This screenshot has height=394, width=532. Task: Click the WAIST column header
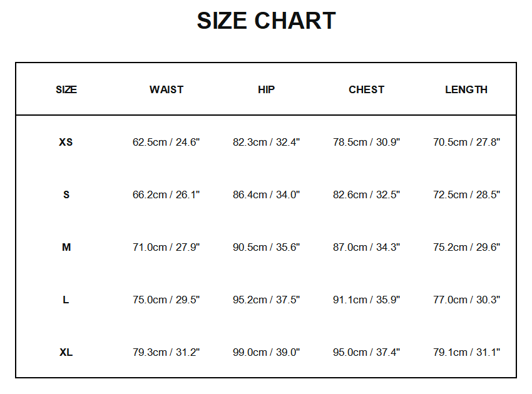166,89
